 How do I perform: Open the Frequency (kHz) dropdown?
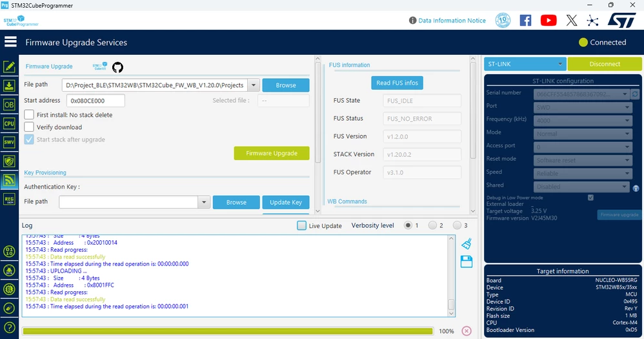coord(583,120)
